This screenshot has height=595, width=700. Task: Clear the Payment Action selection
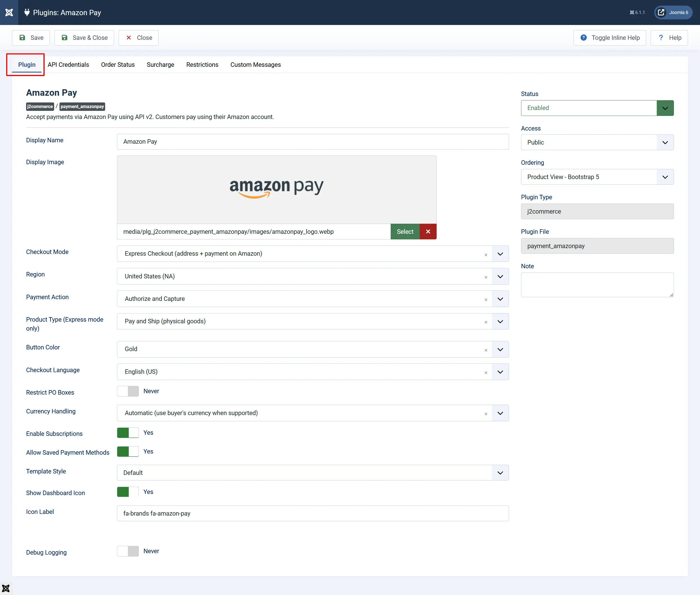486,300
